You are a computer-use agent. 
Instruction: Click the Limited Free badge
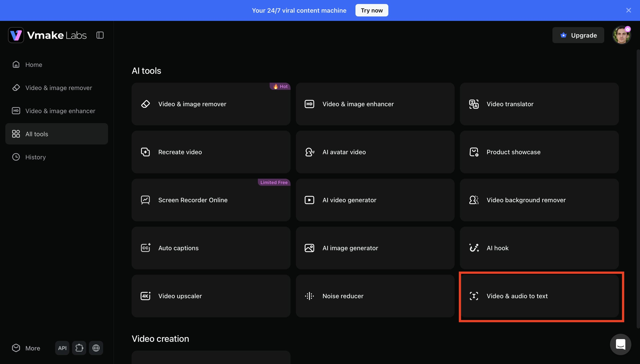[274, 182]
